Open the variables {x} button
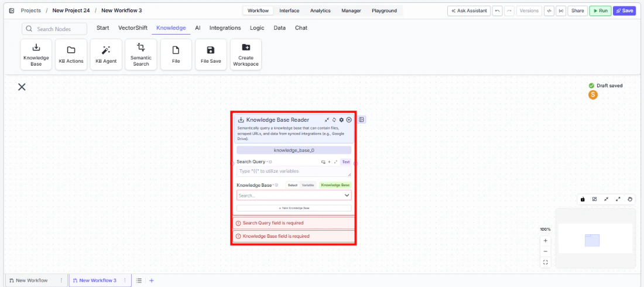The width and height of the screenshot is (644, 287). (561, 11)
